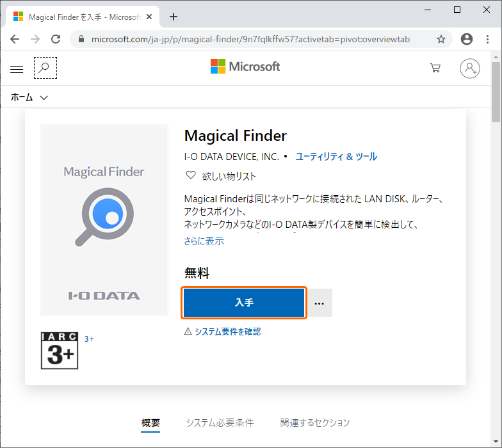The width and height of the screenshot is (502, 448).
Task: Go back using the browser back arrow
Action: [x=15, y=39]
